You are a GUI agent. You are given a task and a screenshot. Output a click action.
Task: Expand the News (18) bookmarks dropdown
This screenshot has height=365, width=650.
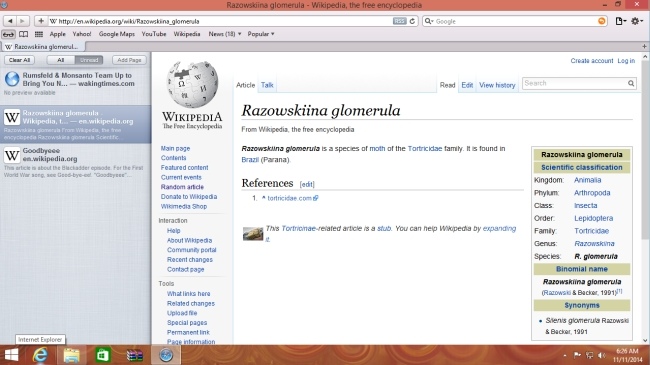coord(225,34)
